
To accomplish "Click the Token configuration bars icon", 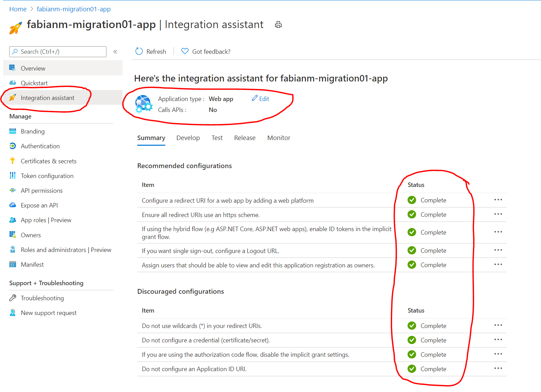I will pos(13,175).
